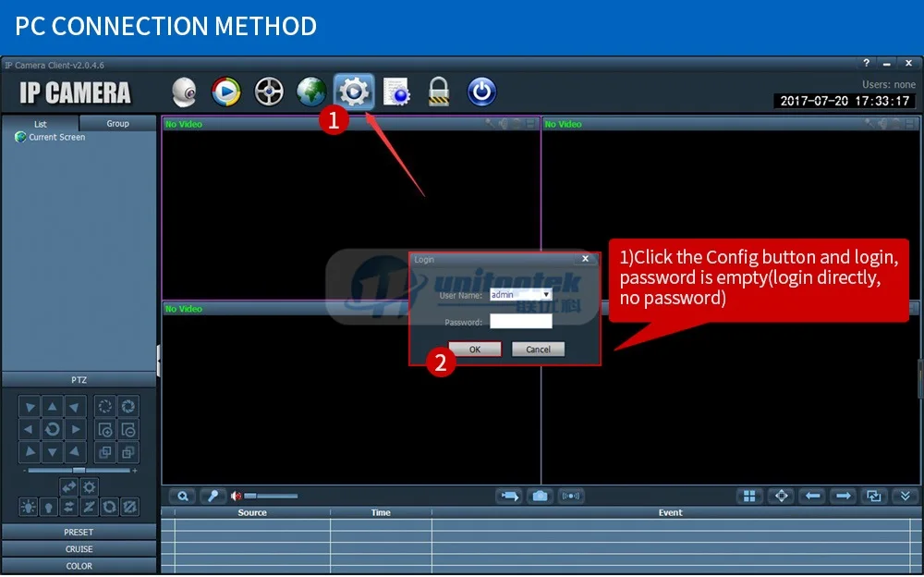Take snapshot with camera icon
Image resolution: width=924 pixels, height=577 pixels.
point(540,497)
